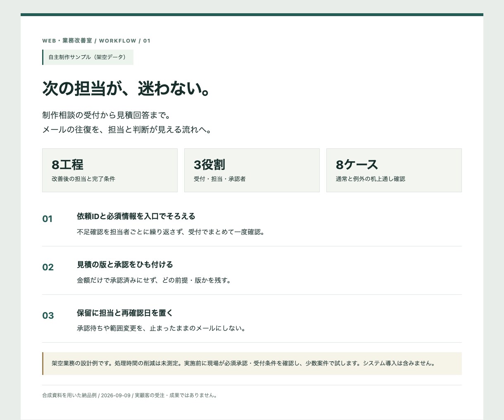Click the caption 受付・担当・承認者
504x420 pixels.
(x=220, y=179)
